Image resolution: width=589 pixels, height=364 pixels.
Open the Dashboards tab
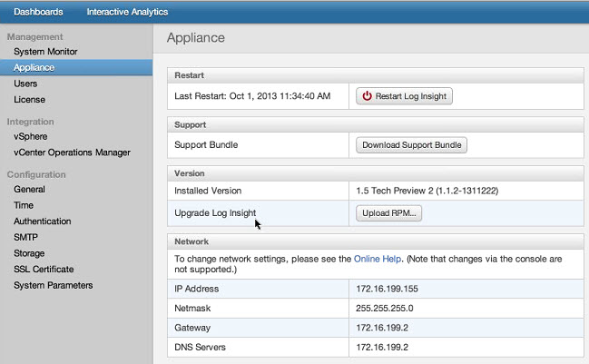[38, 12]
